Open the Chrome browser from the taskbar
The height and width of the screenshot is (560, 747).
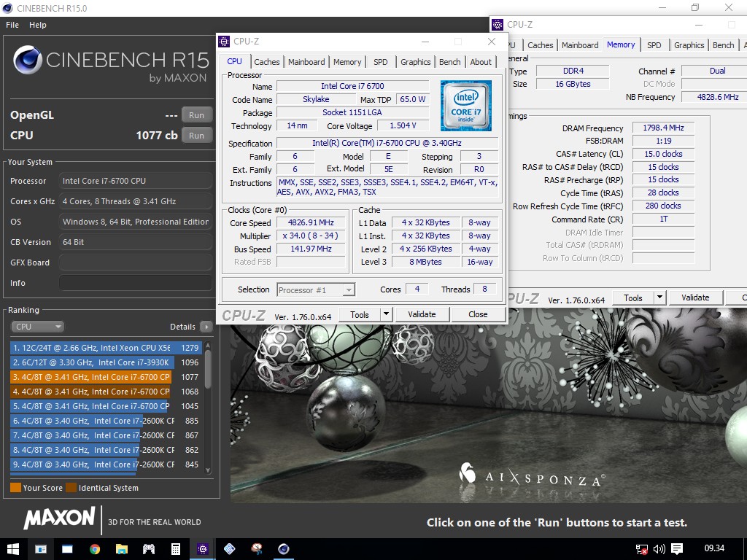point(95,549)
